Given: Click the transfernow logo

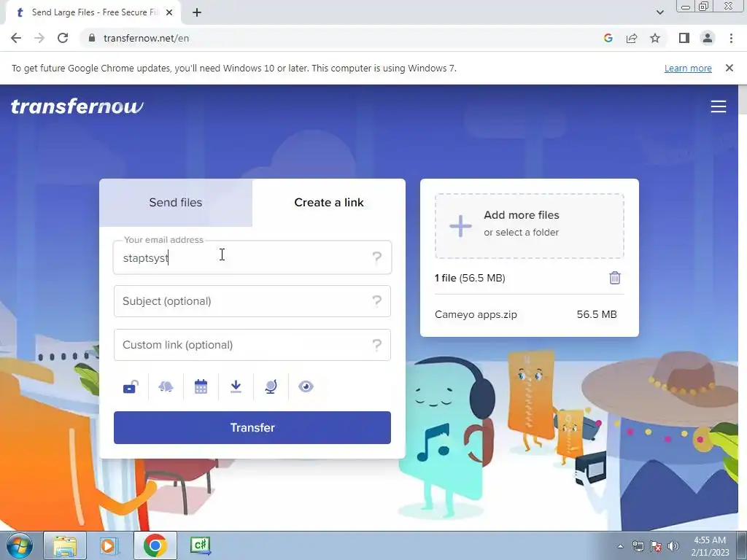Looking at the screenshot, I should (x=77, y=106).
